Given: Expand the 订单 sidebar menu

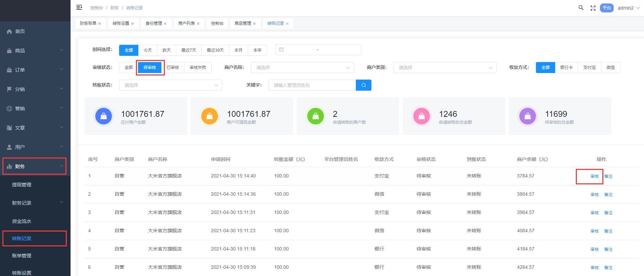Looking at the screenshot, I should pyautogui.click(x=35, y=70).
